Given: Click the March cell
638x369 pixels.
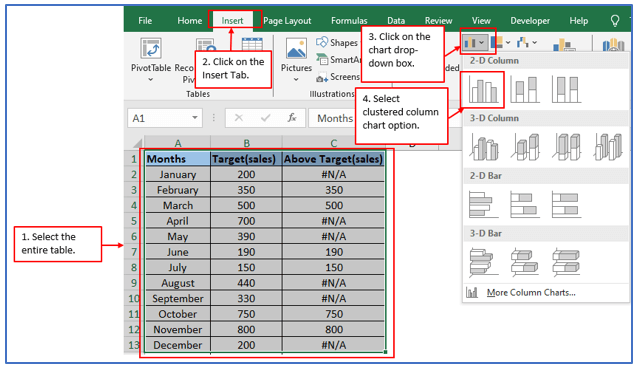Looking at the screenshot, I should (177, 205).
